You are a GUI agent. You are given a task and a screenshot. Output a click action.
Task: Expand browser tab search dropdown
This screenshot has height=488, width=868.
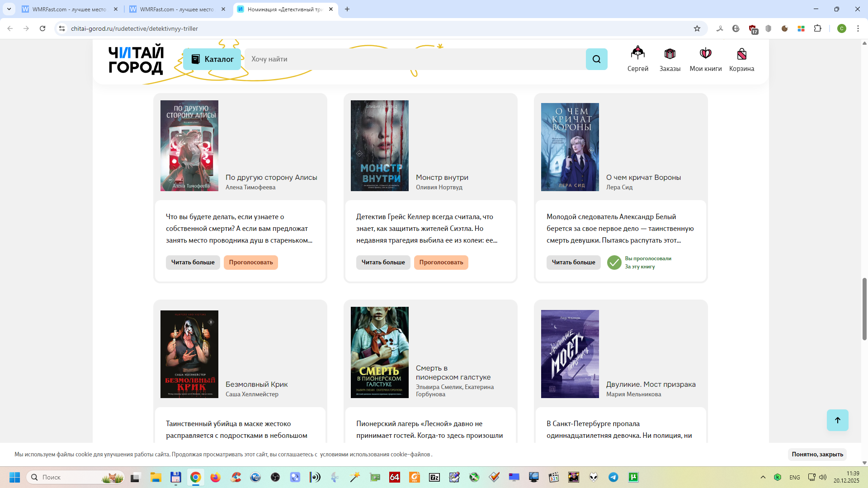click(x=9, y=9)
